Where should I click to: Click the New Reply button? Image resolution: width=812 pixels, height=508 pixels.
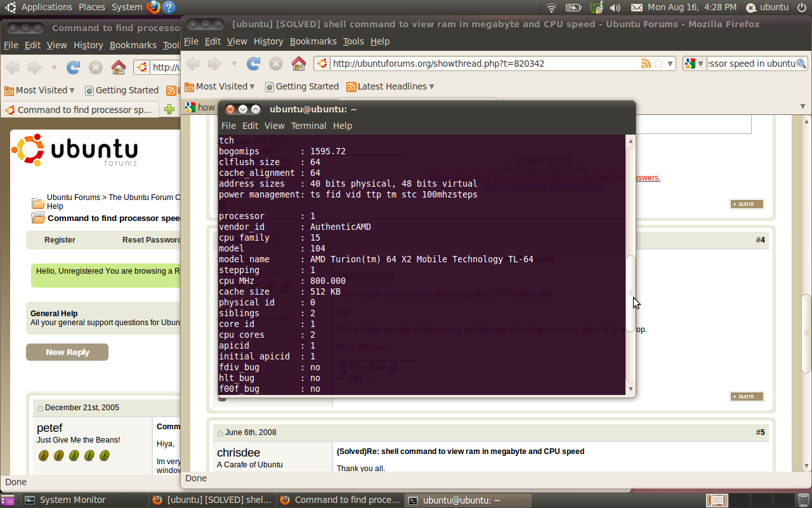point(67,352)
